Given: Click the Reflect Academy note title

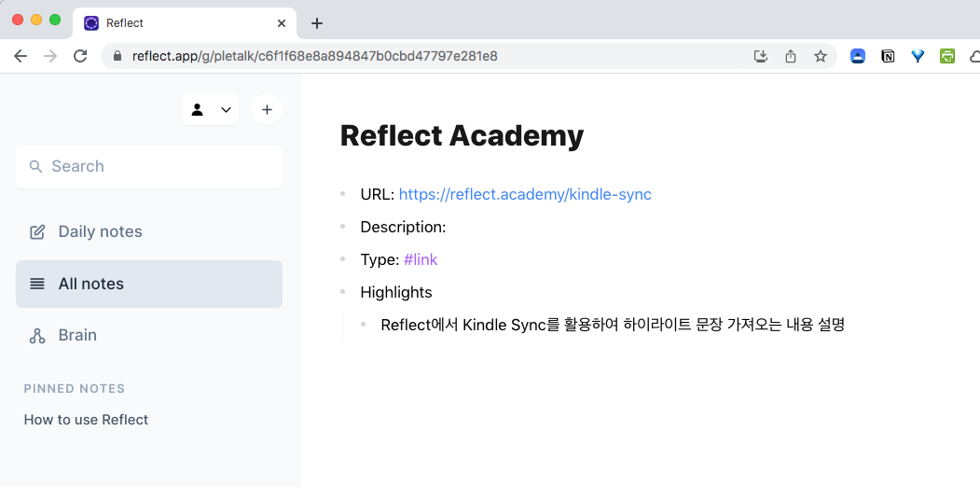Looking at the screenshot, I should [462, 135].
